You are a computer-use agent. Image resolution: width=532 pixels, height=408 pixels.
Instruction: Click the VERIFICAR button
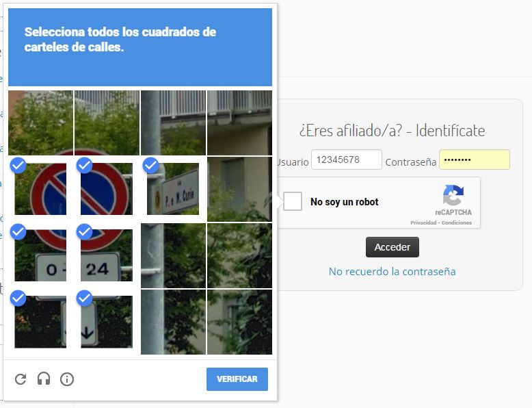(x=237, y=379)
